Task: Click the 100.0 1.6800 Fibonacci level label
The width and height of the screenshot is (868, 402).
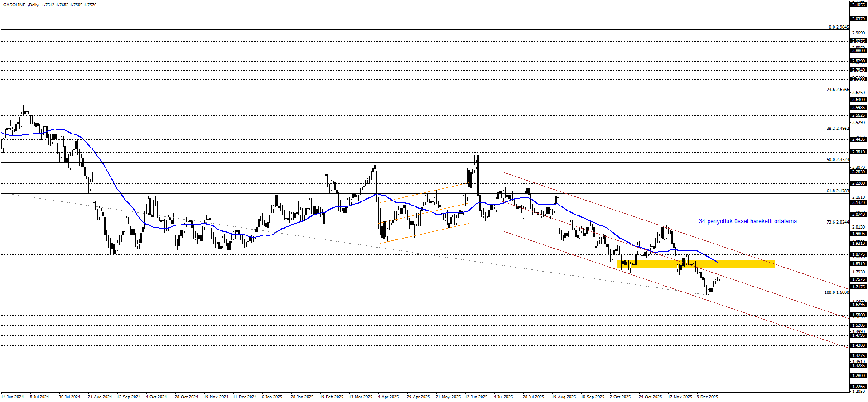Action: [x=836, y=292]
